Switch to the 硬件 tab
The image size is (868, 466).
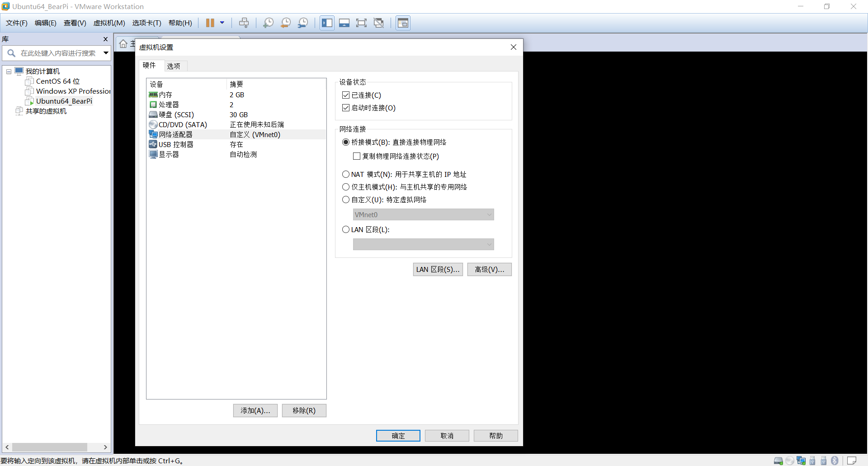[x=150, y=65]
